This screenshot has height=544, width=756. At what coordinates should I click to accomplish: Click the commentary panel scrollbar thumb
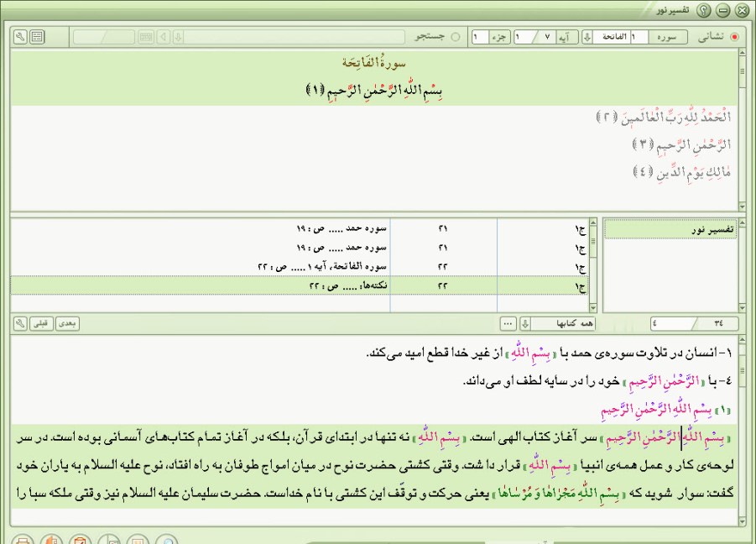(x=743, y=370)
